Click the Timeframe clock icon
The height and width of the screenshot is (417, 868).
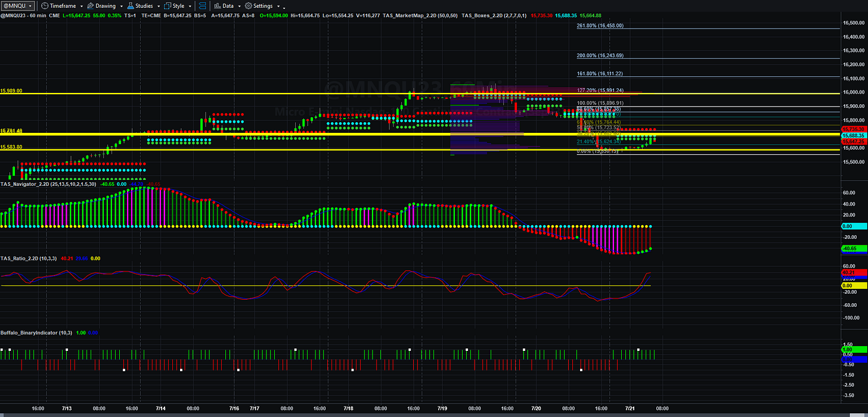tap(45, 6)
